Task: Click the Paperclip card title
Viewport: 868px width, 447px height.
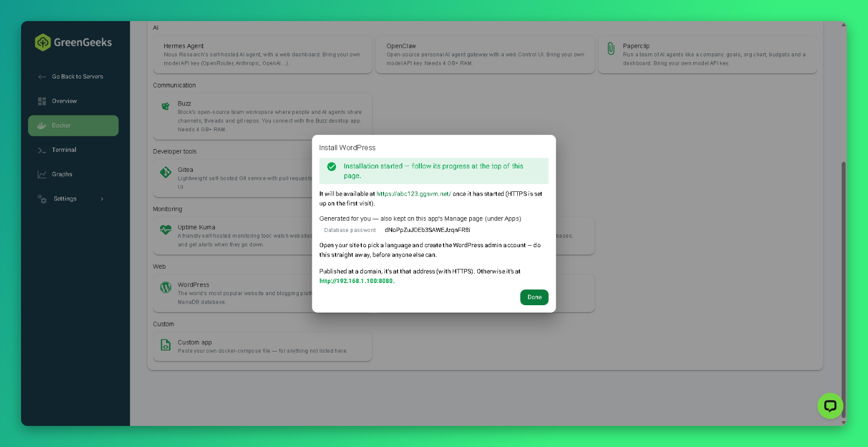Action: tap(636, 46)
